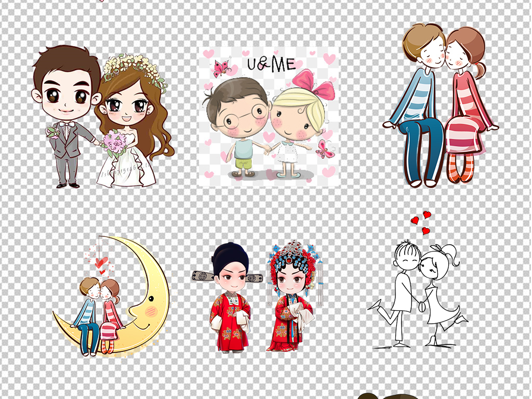Click the bride's pink flower bouquet

coord(115,142)
